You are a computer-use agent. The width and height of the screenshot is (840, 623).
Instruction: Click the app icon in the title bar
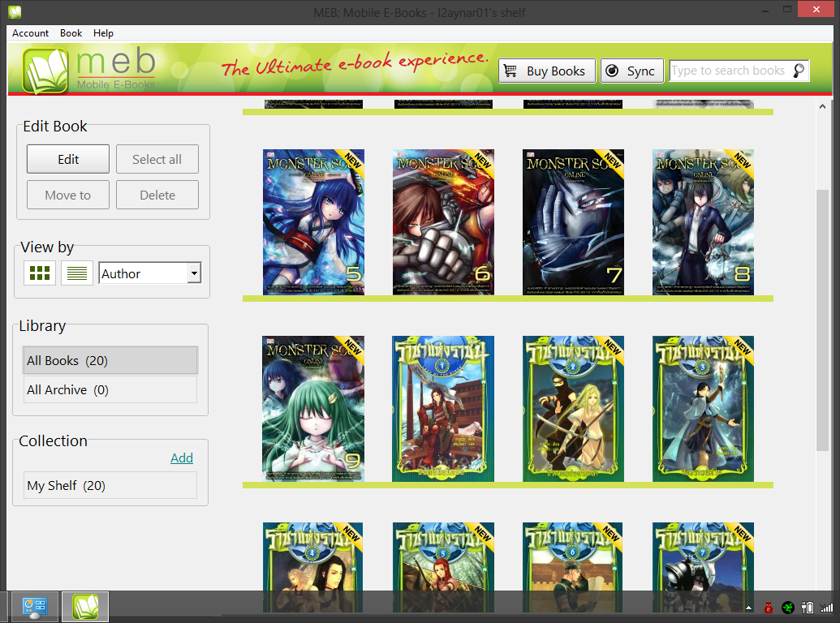tap(15, 12)
